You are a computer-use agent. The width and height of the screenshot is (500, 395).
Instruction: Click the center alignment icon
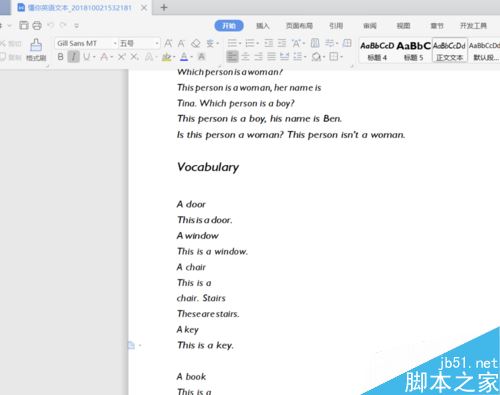tap(245, 57)
